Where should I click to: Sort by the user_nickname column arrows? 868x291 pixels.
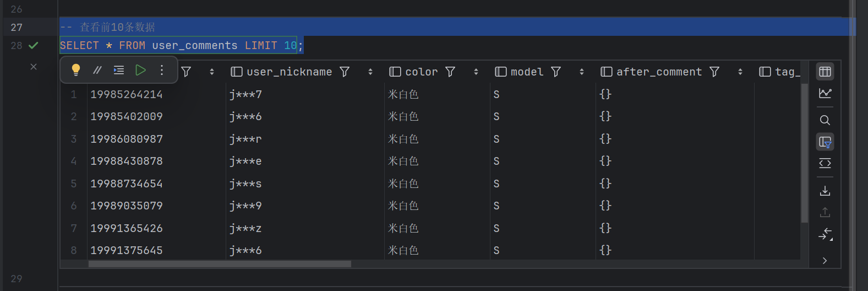(x=370, y=72)
